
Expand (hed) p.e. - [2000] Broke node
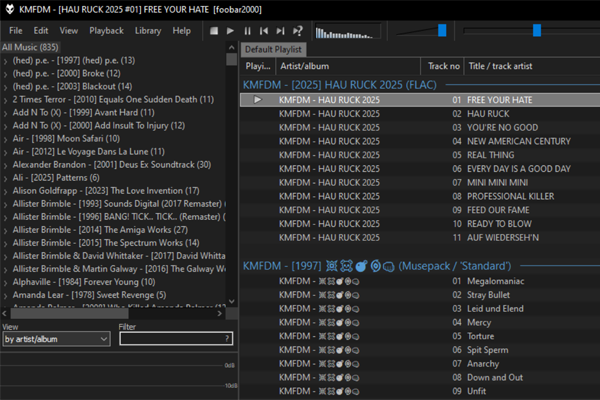[x=5, y=74]
